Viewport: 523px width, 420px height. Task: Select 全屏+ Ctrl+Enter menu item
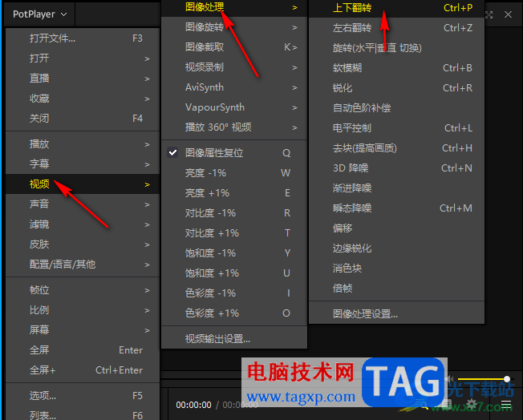click(x=83, y=370)
